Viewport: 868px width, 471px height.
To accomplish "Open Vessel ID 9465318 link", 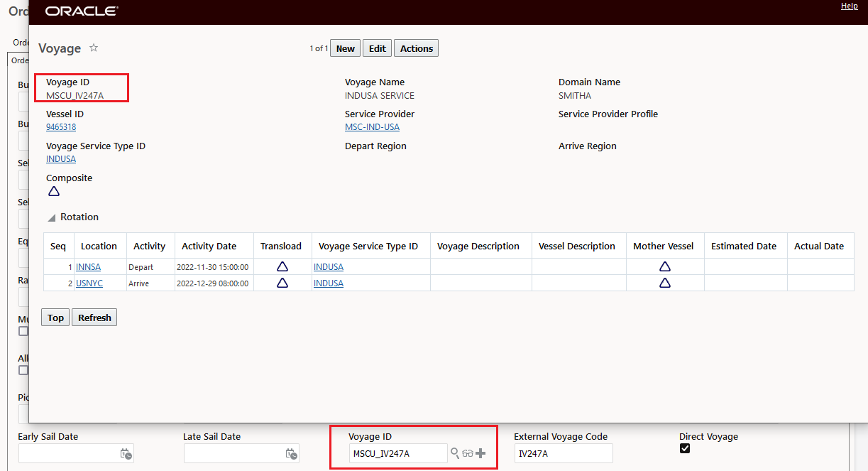I will coord(61,127).
